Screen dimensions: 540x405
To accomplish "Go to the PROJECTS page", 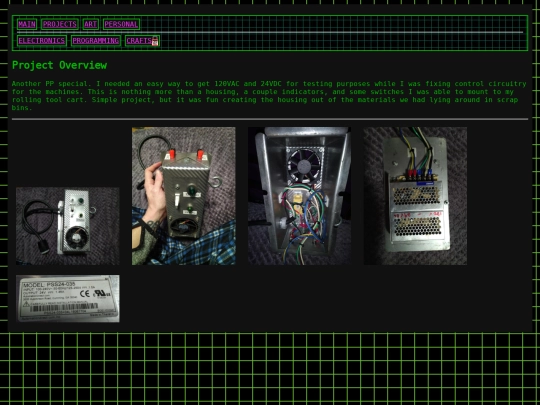I will click(x=60, y=24).
